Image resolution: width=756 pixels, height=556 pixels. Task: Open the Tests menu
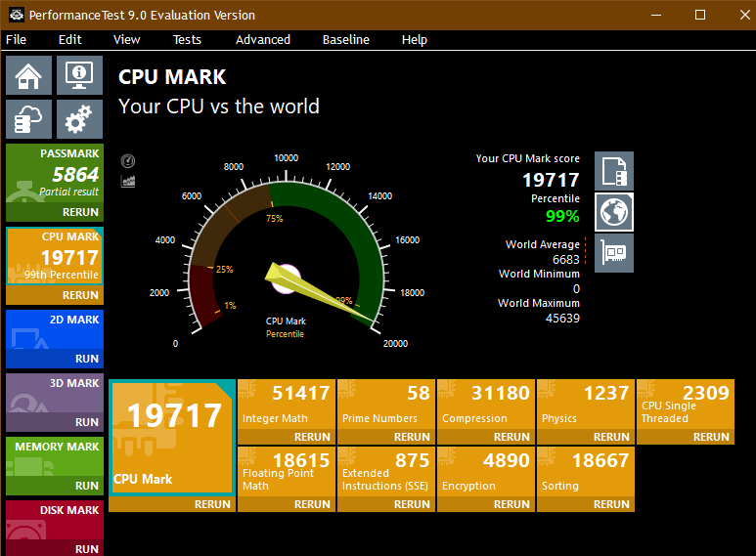tap(187, 39)
